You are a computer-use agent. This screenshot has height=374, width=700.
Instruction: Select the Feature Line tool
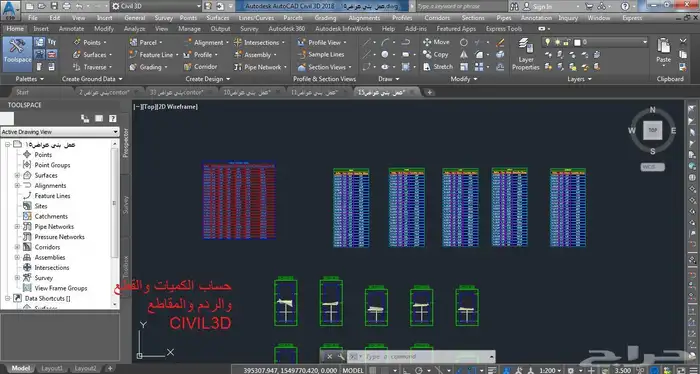pyautogui.click(x=154, y=55)
